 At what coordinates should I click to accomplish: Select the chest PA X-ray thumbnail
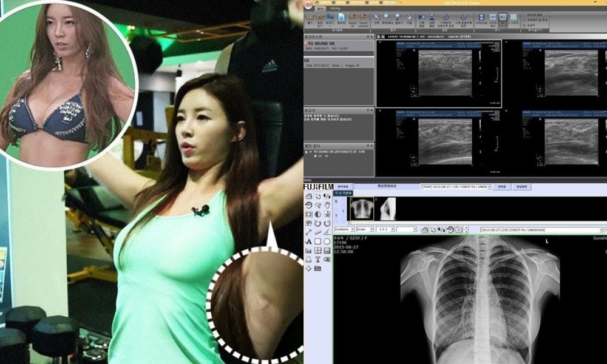pyautogui.click(x=362, y=208)
